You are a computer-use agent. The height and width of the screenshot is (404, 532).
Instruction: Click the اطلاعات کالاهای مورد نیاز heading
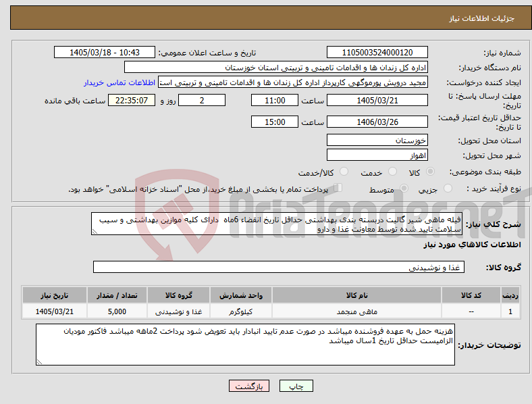coord(472,245)
